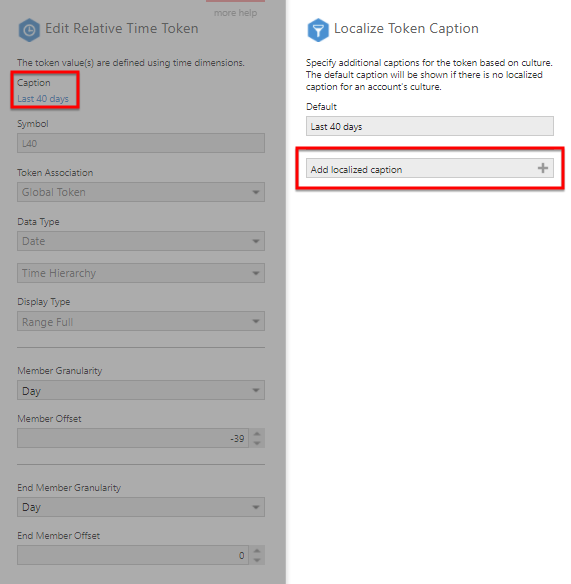
Task: Increase Member Offset with up arrow
Action: pyautogui.click(x=257, y=434)
